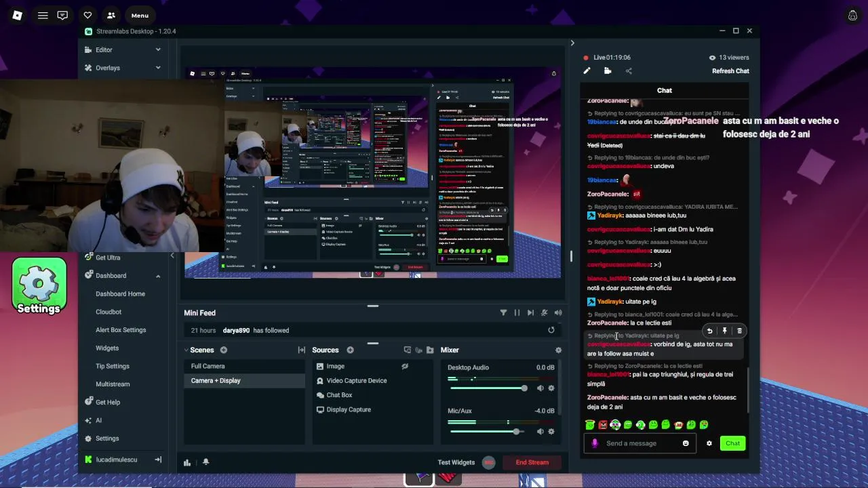The image size is (868, 488).
Task: Open Get Ultra in the sidebar
Action: click(x=108, y=258)
